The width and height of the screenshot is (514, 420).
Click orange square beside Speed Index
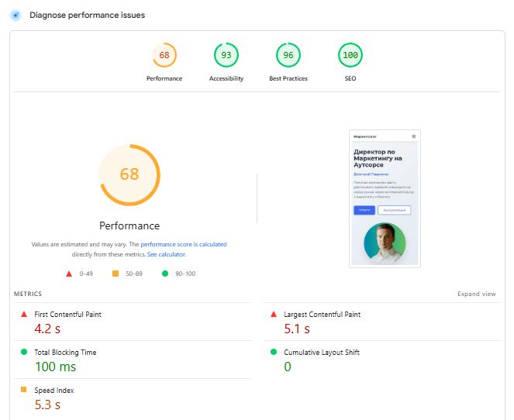coord(24,390)
